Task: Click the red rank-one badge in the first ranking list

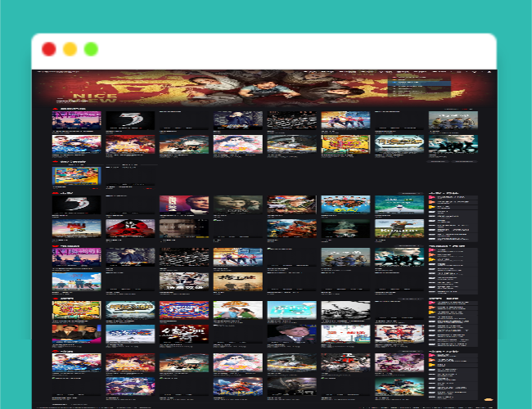Action: pyautogui.click(x=432, y=197)
